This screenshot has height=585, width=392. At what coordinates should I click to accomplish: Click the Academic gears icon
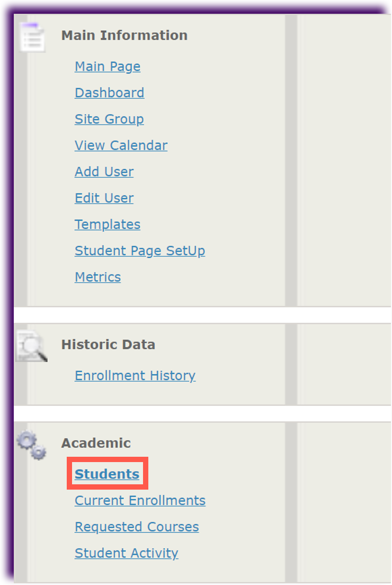[31, 445]
